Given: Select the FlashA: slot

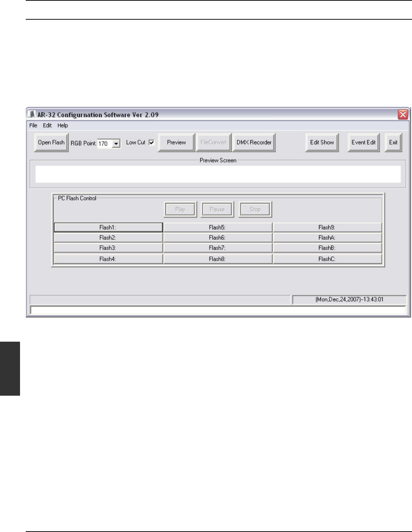Looking at the screenshot, I should pos(327,238).
